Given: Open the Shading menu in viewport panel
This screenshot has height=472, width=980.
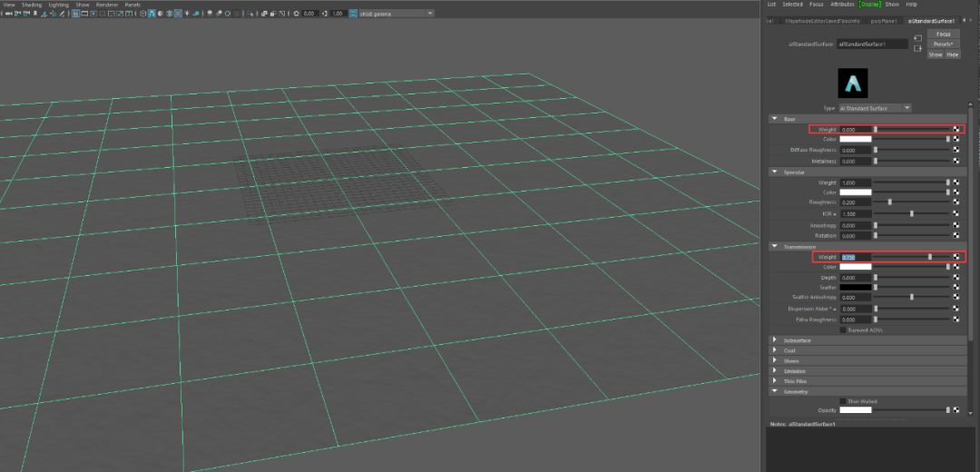Looking at the screenshot, I should point(32,4).
